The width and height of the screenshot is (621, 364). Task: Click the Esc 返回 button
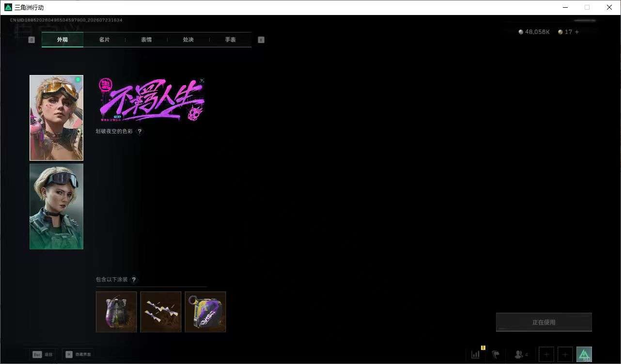(x=42, y=354)
